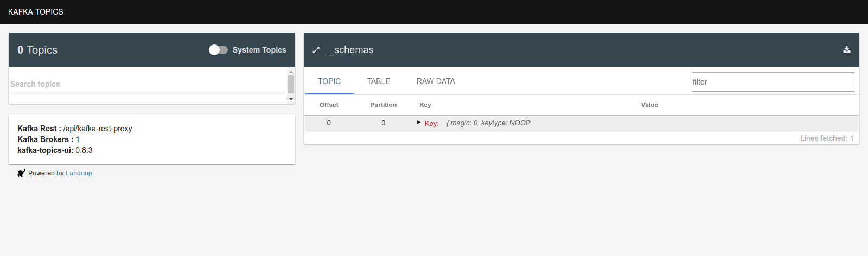The width and height of the screenshot is (868, 256).
Task: Focus the Search topics field
Action: [x=148, y=84]
